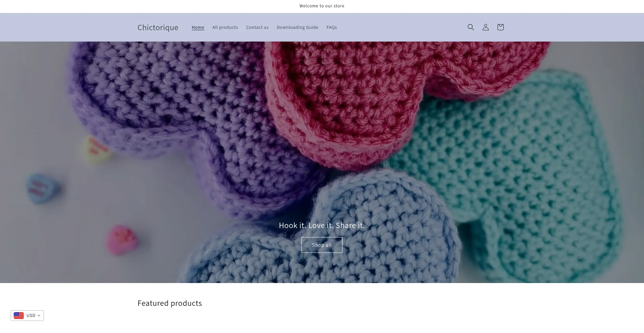Open the Downloading Guide page
The image size is (644, 333).
pyautogui.click(x=297, y=27)
